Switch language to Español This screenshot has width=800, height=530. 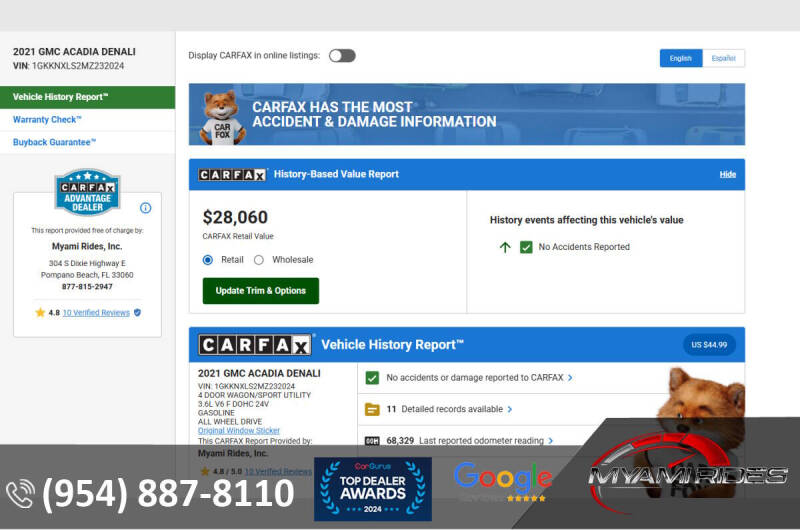(723, 58)
